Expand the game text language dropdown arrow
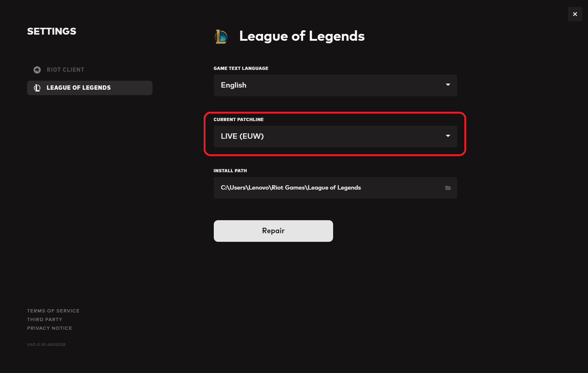Image resolution: width=588 pixels, height=373 pixels. point(448,85)
